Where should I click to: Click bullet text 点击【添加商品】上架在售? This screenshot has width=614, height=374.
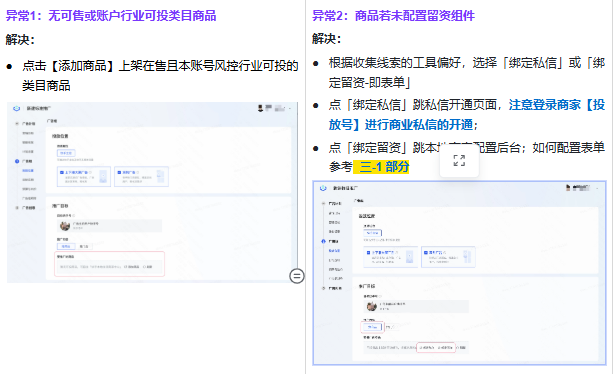point(160,76)
